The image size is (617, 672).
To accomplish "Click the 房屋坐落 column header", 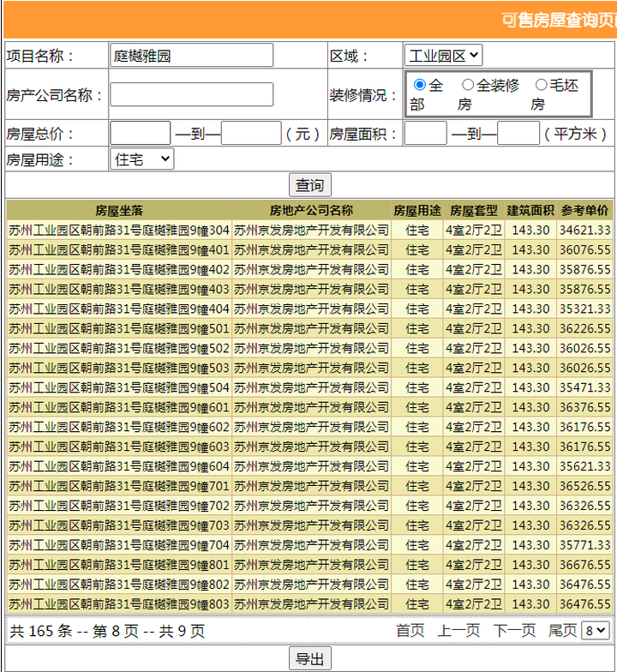I will [x=119, y=211].
